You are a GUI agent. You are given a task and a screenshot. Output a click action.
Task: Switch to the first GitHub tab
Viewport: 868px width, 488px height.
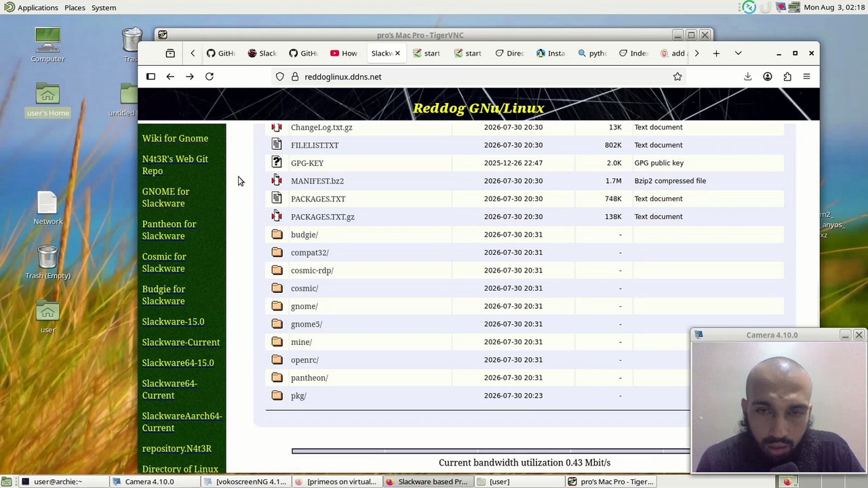pyautogui.click(x=221, y=53)
